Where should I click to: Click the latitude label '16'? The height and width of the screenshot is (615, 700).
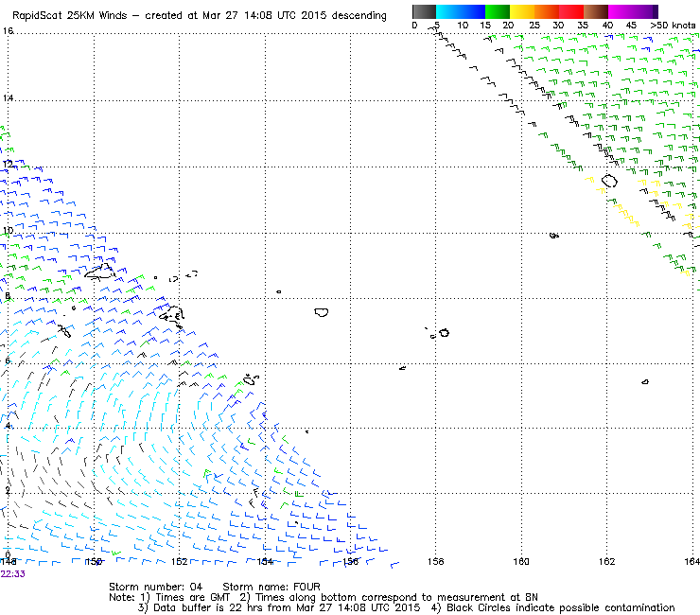point(8,31)
